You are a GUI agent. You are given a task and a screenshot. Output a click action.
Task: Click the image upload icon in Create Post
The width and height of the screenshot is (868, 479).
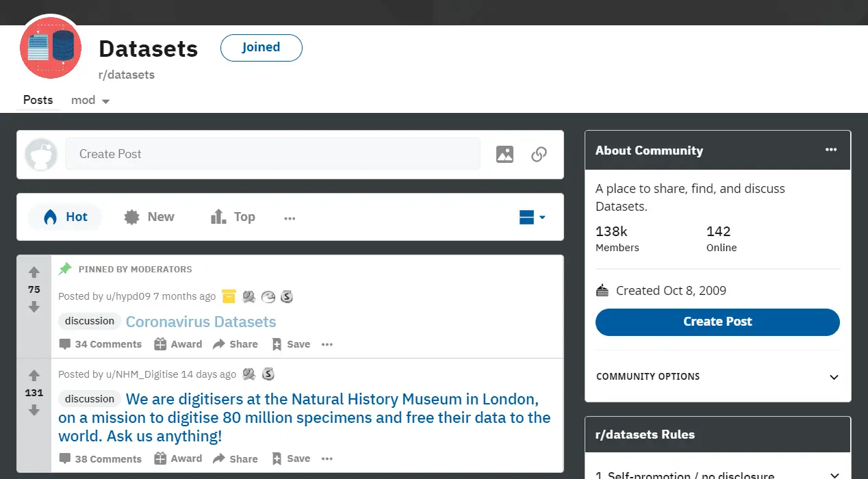[505, 155]
